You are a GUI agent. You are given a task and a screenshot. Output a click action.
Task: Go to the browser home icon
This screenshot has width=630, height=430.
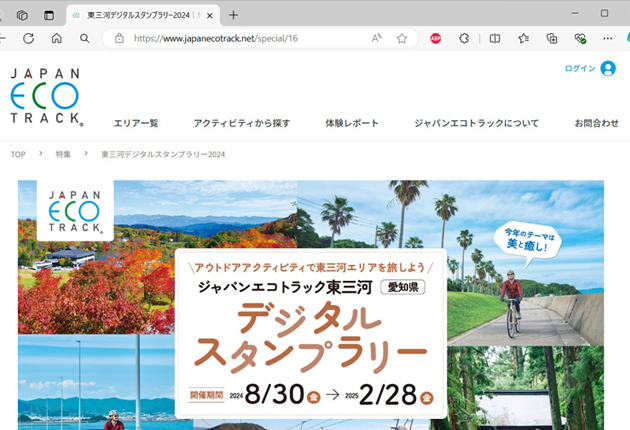click(57, 38)
